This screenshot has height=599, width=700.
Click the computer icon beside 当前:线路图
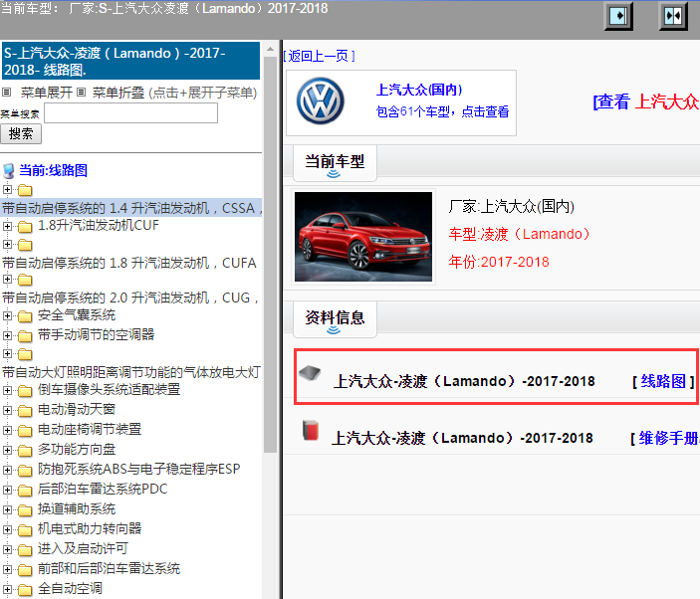coord(9,171)
